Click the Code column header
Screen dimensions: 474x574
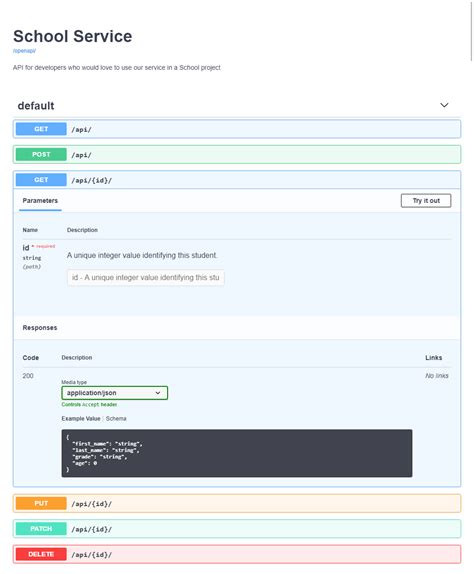coord(31,358)
